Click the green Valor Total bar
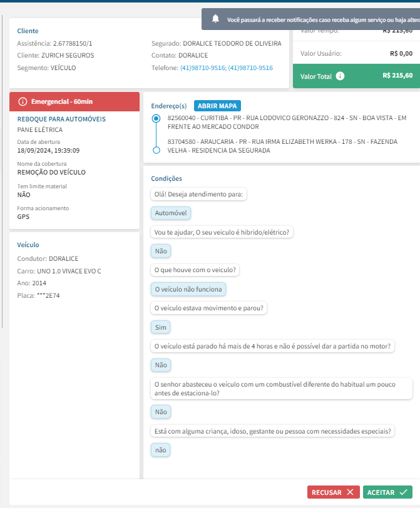 coord(354,76)
